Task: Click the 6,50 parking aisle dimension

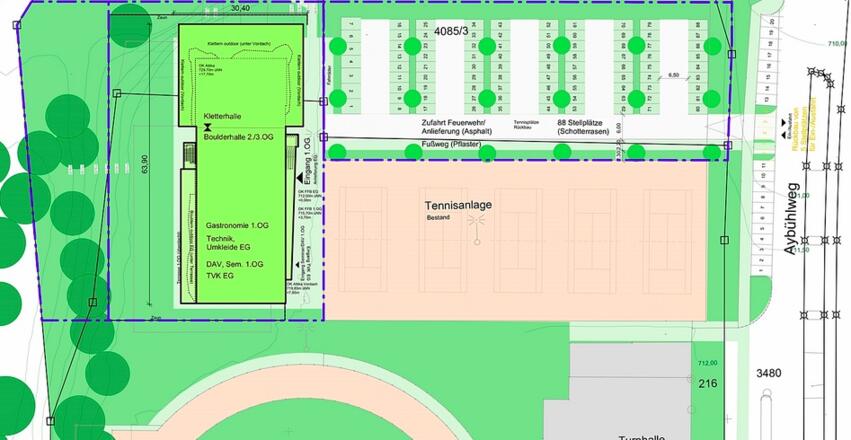Action: coord(673,75)
